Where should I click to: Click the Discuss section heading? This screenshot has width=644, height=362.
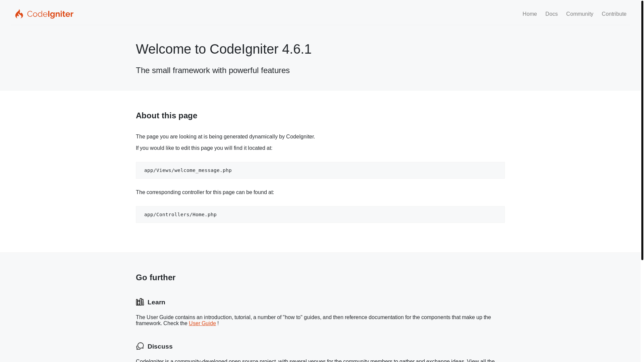coord(160,347)
